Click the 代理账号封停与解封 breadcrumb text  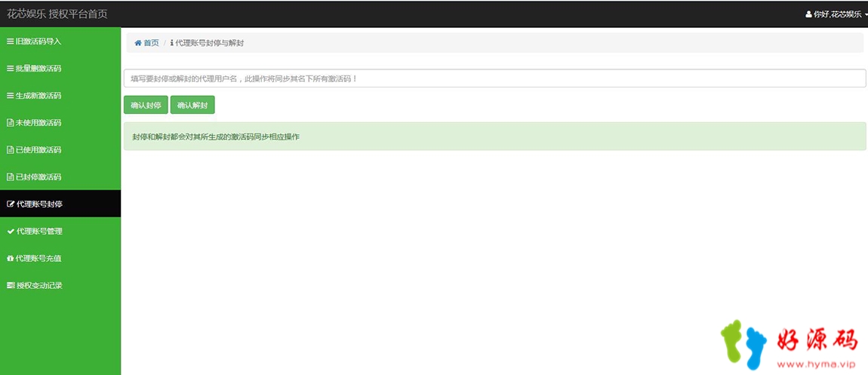click(x=209, y=42)
